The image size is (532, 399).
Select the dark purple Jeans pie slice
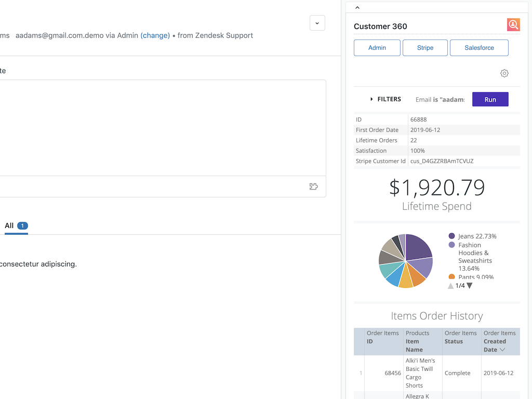(x=417, y=247)
